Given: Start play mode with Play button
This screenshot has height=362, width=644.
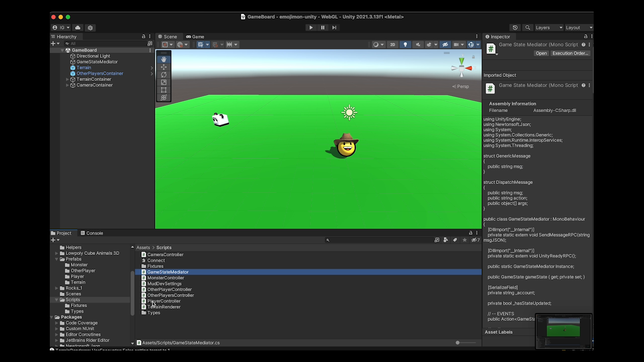Looking at the screenshot, I should [x=311, y=28].
